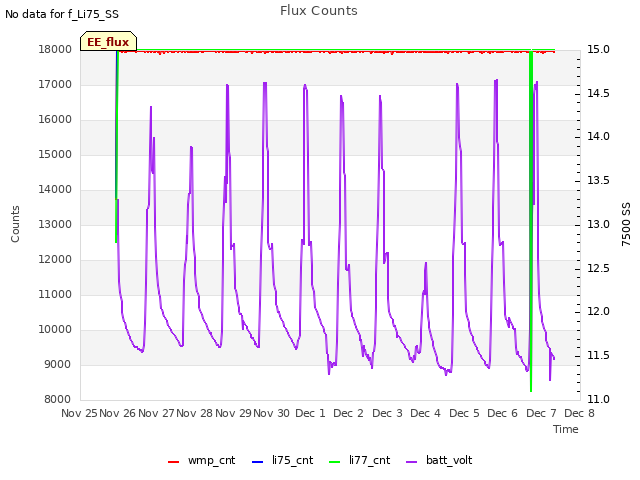Click the EE_flux annotation label
Screen dimensions: 640x480
point(108,42)
